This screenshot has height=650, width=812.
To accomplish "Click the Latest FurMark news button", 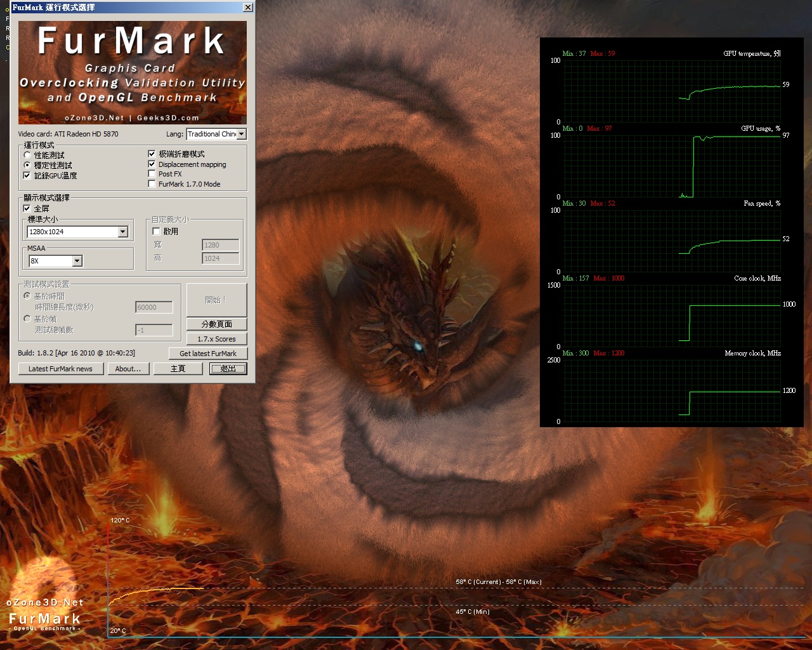I will 60,369.
